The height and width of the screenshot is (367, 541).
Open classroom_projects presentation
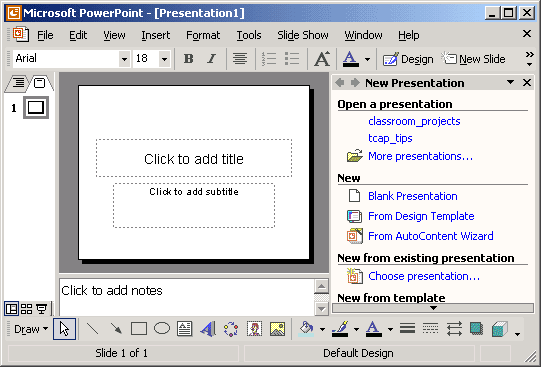pos(414,121)
